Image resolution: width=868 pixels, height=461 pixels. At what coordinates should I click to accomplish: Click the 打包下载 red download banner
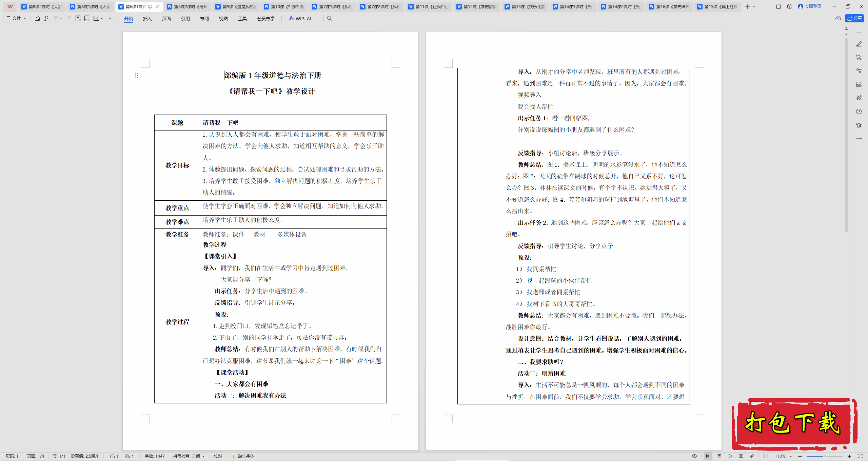pos(794,424)
